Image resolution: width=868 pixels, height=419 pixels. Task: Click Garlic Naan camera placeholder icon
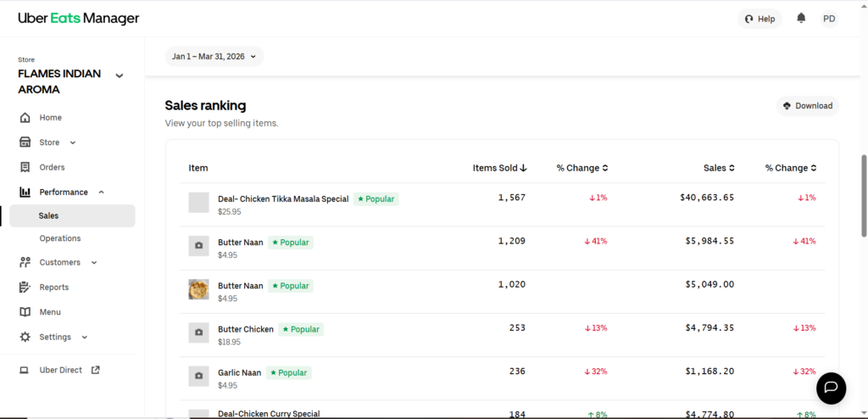198,377
